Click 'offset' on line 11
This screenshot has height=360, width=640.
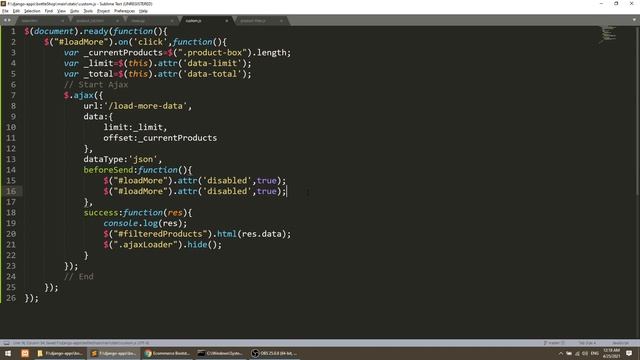tap(118, 138)
